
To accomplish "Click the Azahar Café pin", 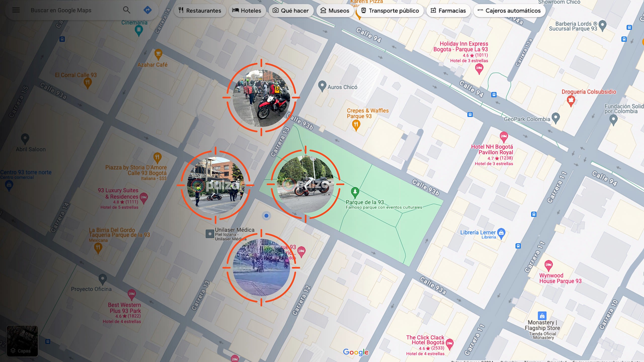I will pos(158,54).
